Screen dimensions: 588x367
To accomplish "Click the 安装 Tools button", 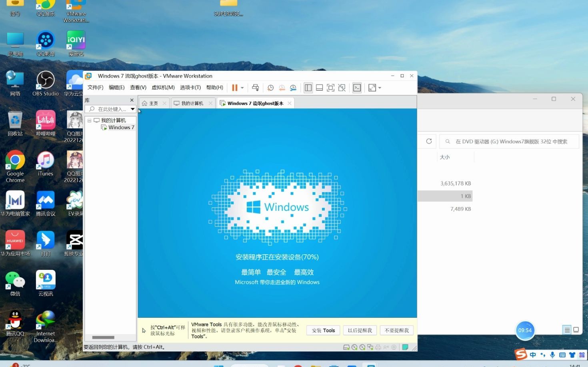I will coord(323,330).
